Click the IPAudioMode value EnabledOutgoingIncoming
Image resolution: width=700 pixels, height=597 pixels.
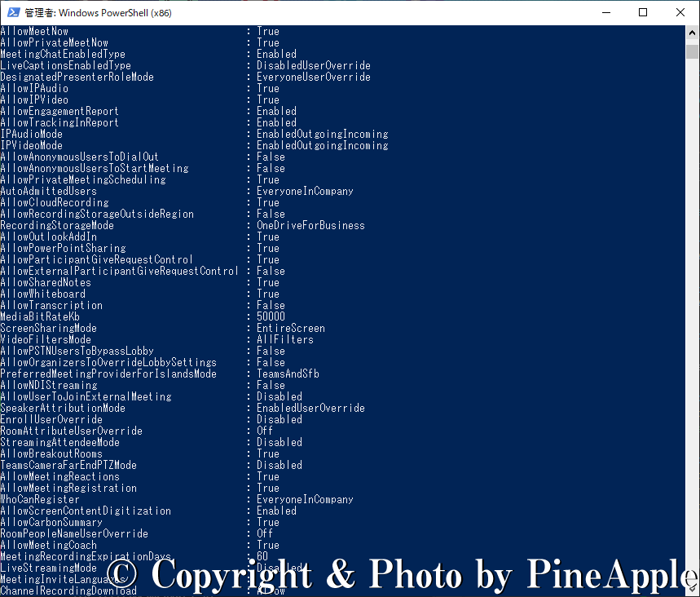click(322, 134)
